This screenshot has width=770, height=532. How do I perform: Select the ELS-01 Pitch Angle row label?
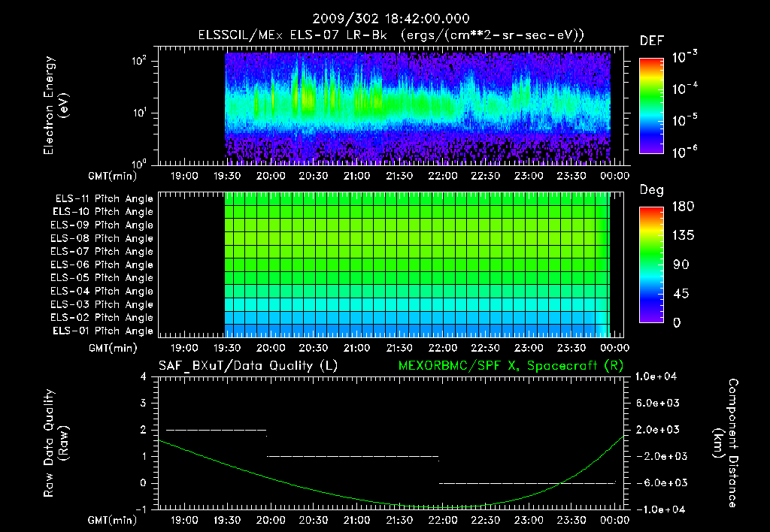(103, 331)
